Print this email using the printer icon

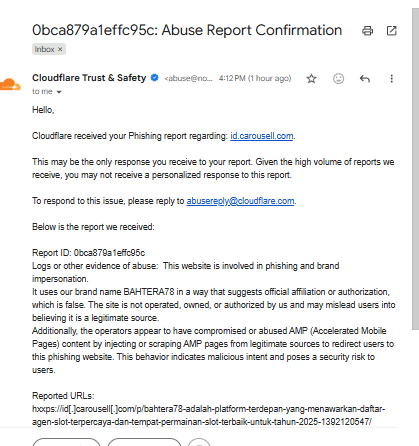[367, 31]
